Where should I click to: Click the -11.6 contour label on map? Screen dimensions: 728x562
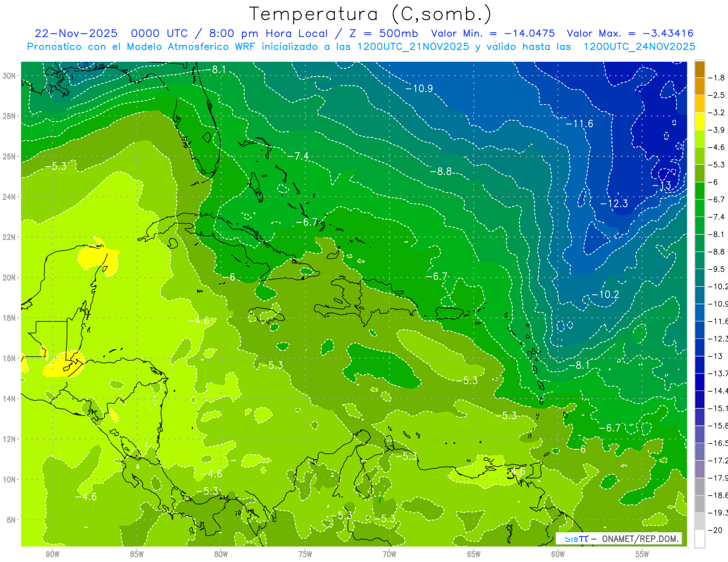click(579, 124)
